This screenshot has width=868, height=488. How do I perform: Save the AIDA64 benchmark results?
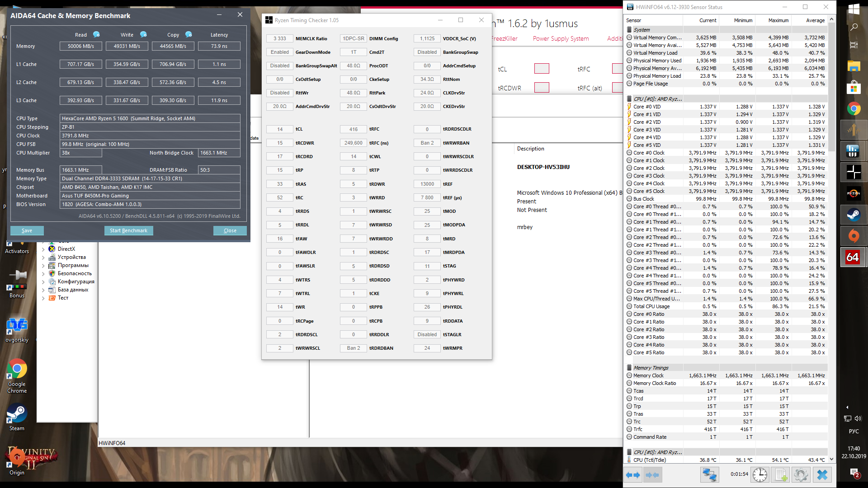27,230
